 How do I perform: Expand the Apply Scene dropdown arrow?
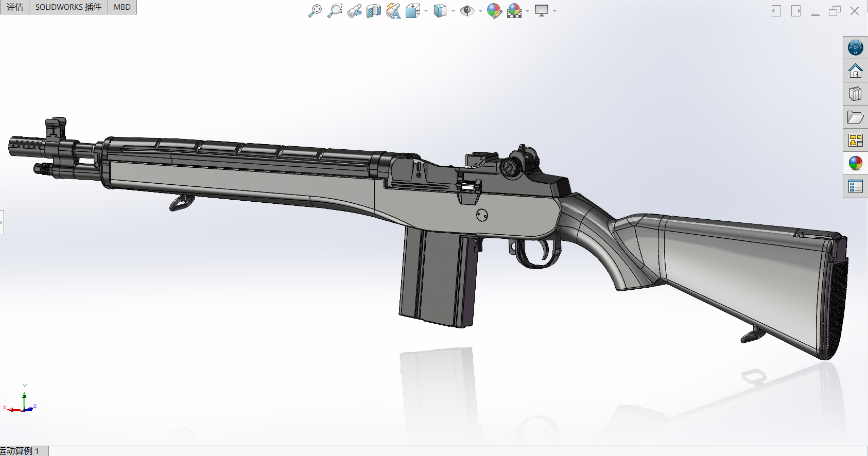pos(527,11)
